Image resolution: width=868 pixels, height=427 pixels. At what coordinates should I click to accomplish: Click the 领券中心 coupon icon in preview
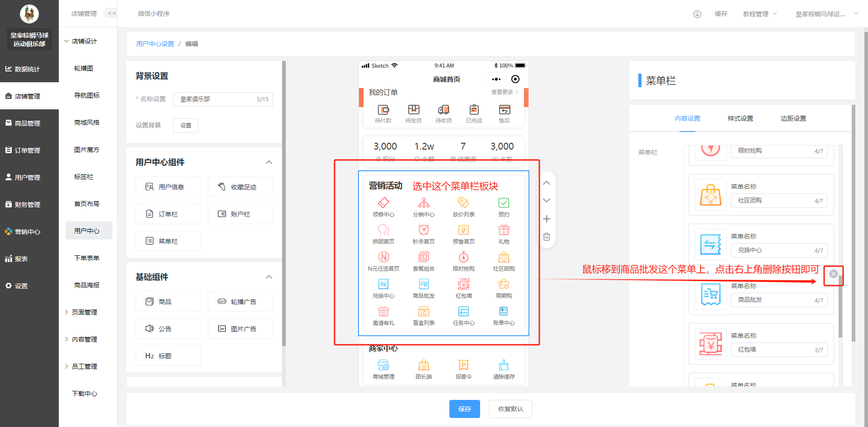coord(383,203)
